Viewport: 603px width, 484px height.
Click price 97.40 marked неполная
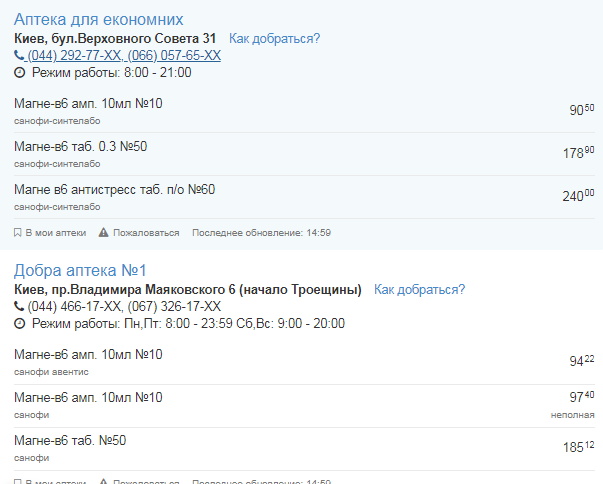point(581,397)
